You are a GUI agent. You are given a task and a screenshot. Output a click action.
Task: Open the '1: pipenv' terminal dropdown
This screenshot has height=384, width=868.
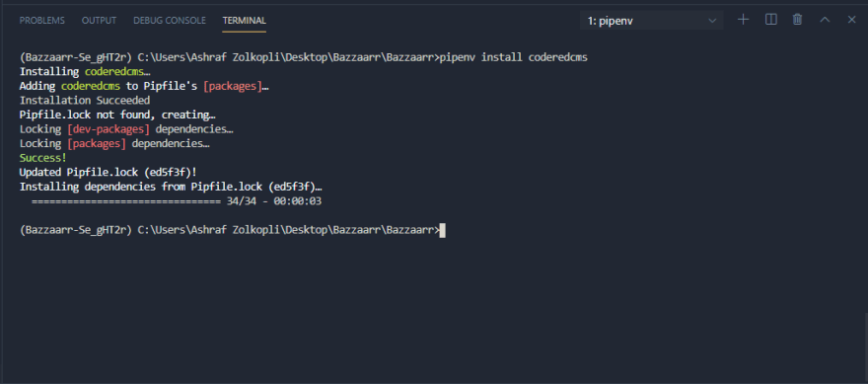(x=652, y=21)
